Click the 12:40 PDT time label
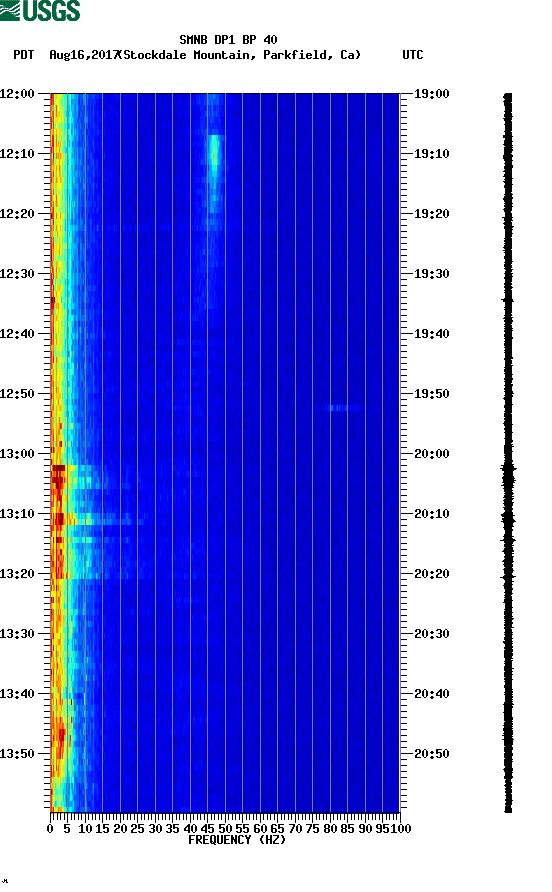The image size is (552, 892). coord(18,334)
